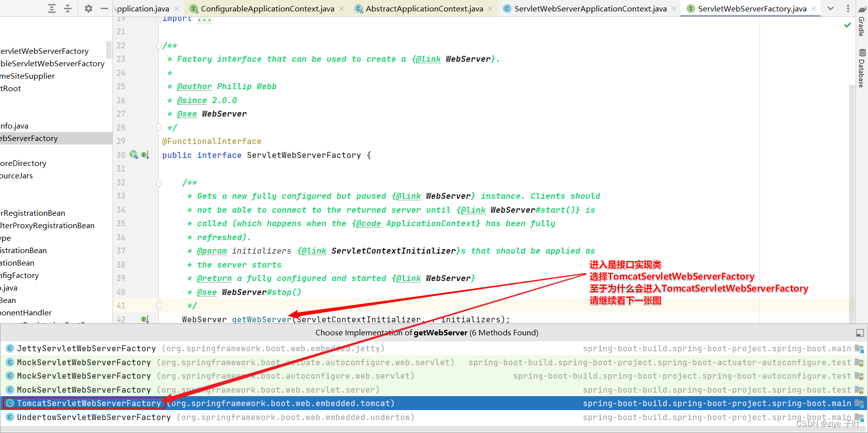
Task: Click @FunctionalInterface annotation on line 29
Action: click(x=212, y=142)
